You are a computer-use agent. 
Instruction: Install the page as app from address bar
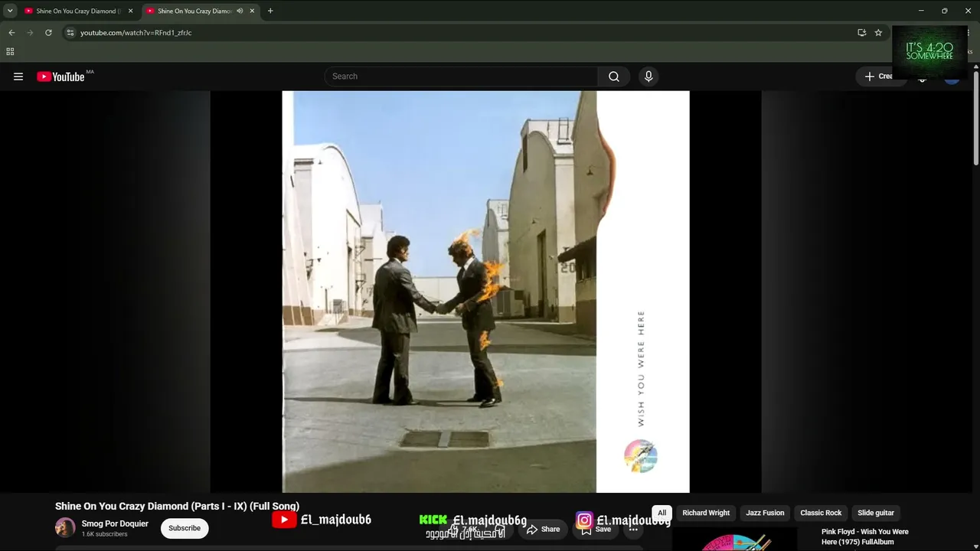(862, 33)
